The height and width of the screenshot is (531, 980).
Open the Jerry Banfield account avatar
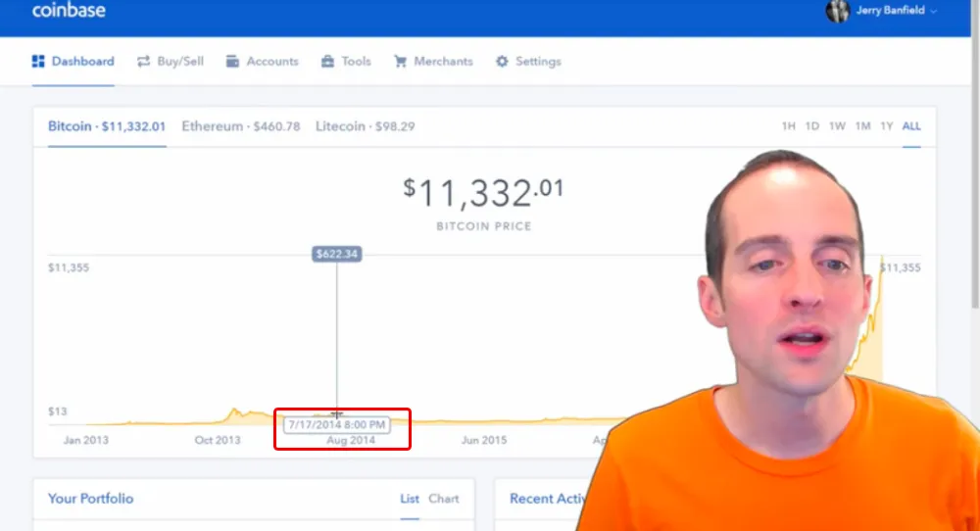click(x=838, y=11)
